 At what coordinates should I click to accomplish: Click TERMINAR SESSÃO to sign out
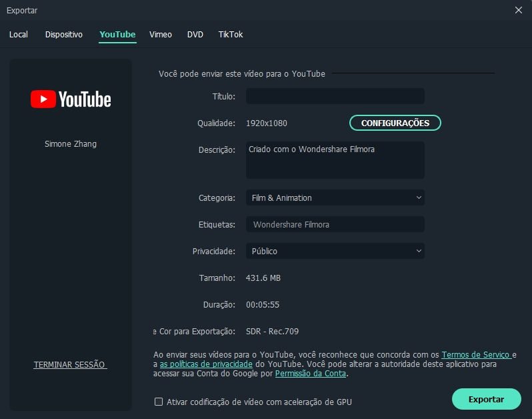(70, 365)
